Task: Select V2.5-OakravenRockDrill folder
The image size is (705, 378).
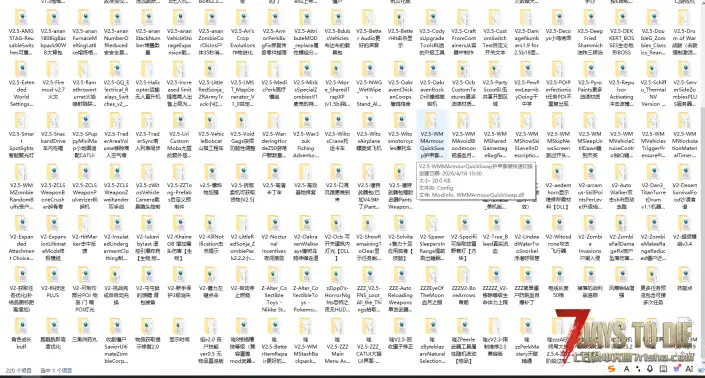Action: (x=432, y=84)
